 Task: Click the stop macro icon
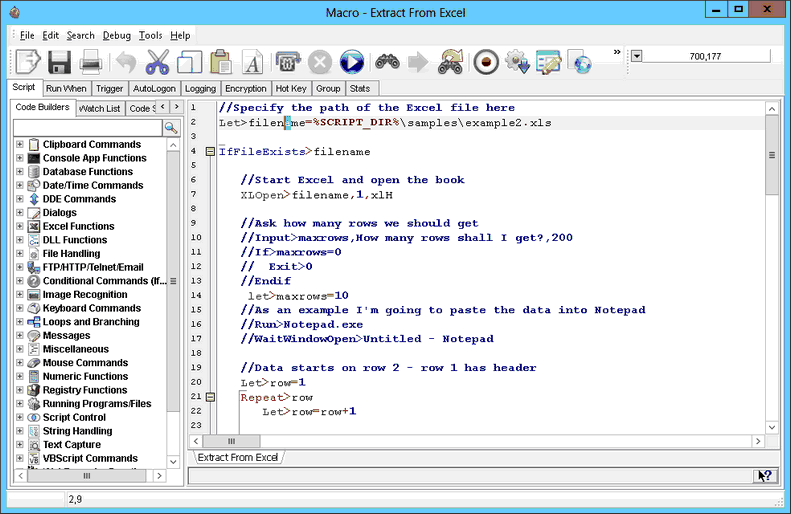(x=320, y=63)
